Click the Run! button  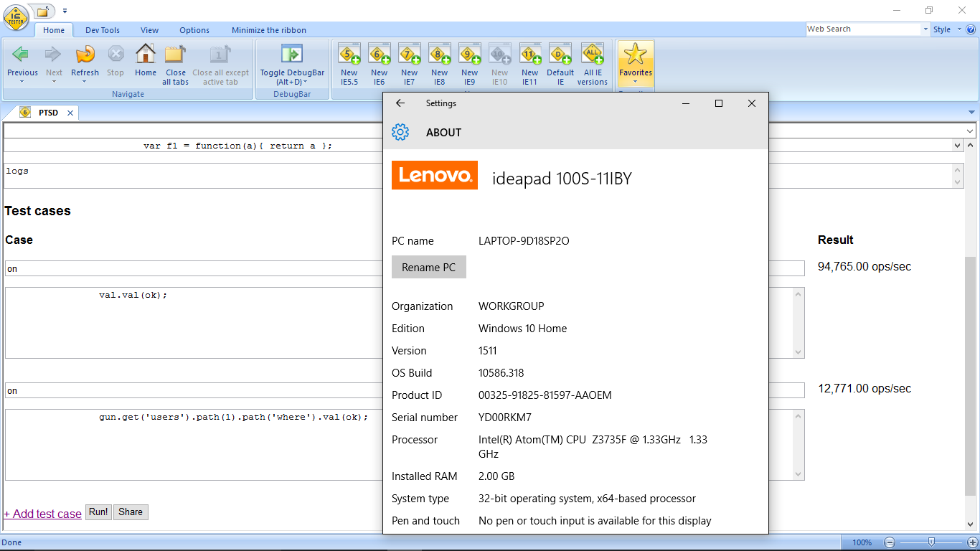98,512
